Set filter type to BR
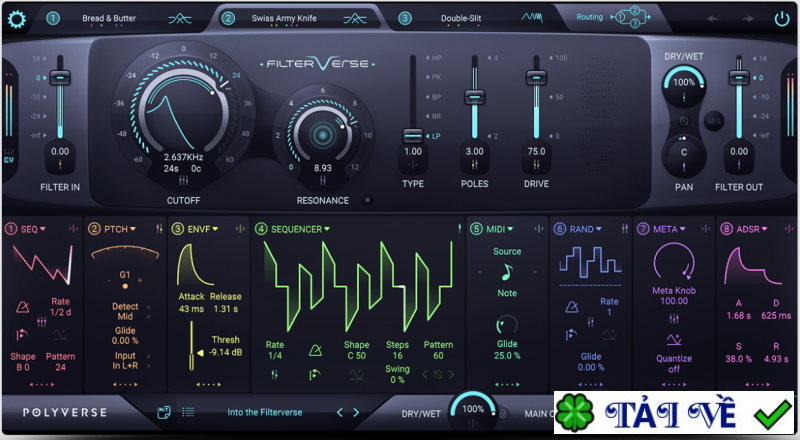800x440 pixels. click(x=434, y=116)
